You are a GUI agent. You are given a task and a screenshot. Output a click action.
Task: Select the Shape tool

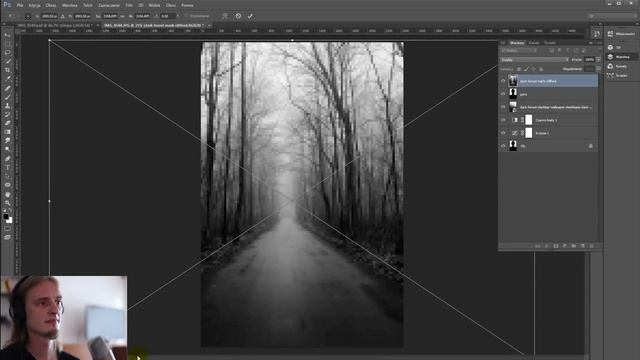click(x=7, y=185)
